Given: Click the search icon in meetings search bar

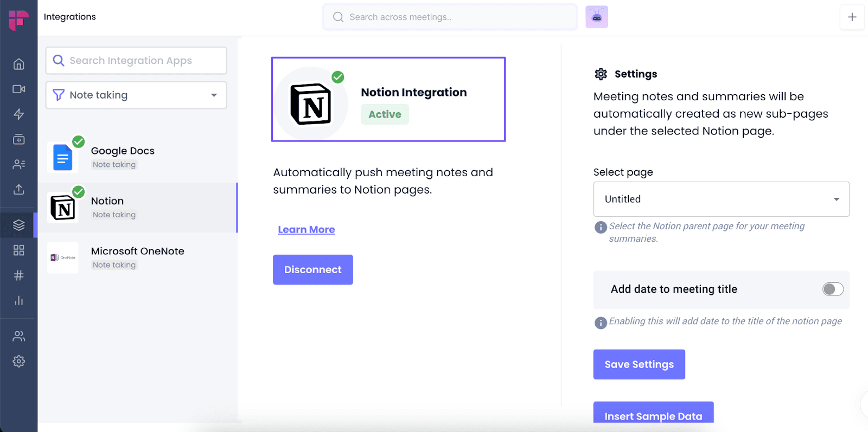Looking at the screenshot, I should pyautogui.click(x=338, y=17).
